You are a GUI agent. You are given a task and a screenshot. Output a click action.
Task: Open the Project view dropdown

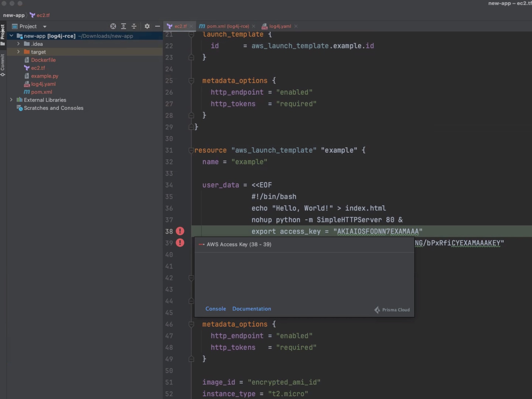pos(45,27)
